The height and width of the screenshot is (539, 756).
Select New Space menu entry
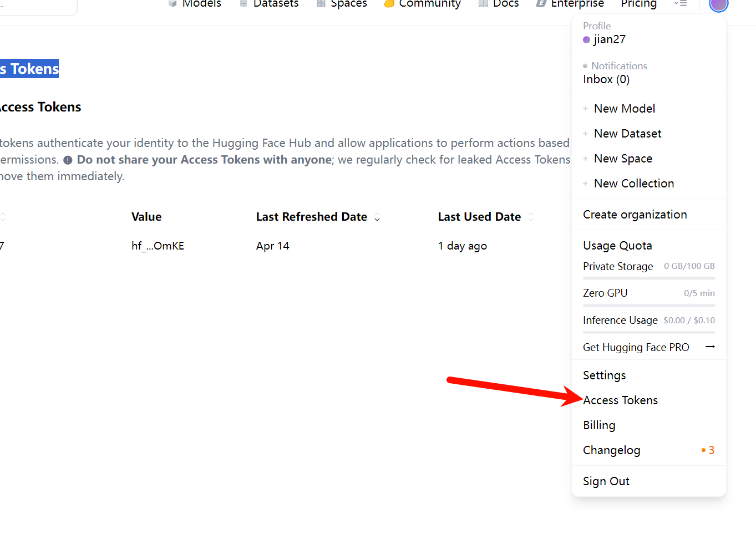(623, 159)
